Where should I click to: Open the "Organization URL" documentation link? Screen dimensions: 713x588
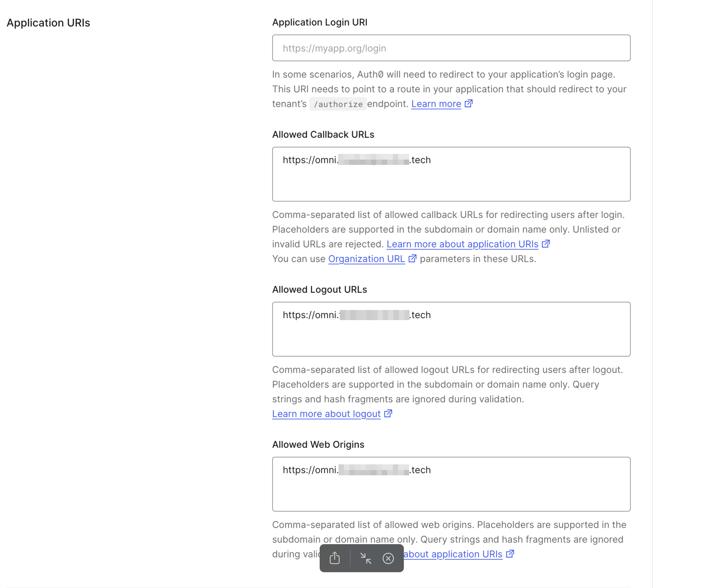tap(366, 258)
